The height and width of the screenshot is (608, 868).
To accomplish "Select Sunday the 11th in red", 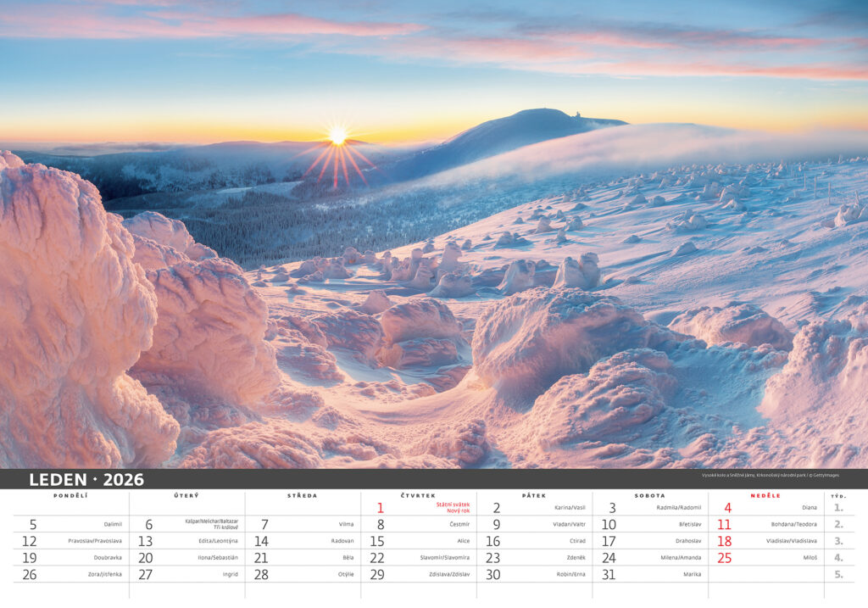I will coord(724,525).
